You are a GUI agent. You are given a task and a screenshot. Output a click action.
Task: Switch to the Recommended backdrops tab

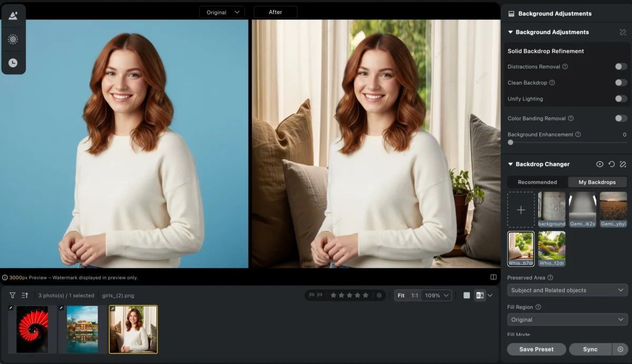coord(537,183)
